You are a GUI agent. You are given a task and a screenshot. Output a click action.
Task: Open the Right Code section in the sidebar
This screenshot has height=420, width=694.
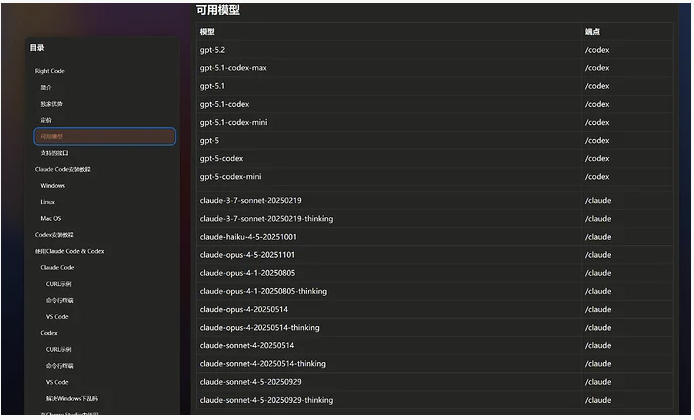tap(50, 71)
